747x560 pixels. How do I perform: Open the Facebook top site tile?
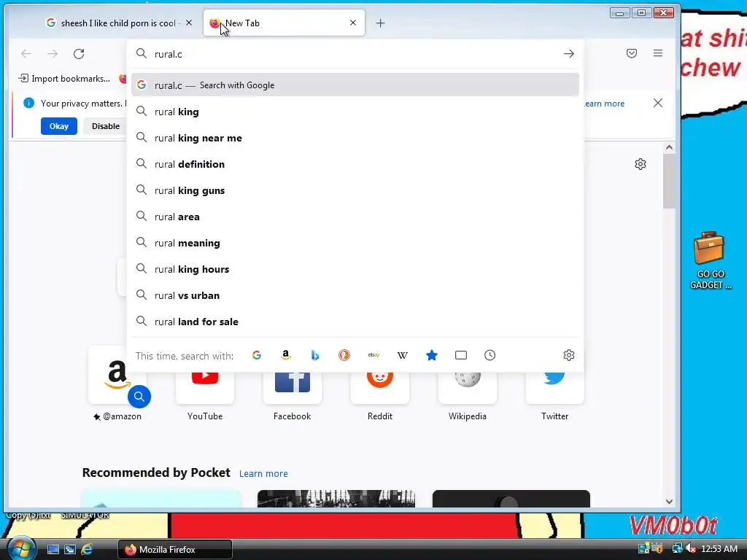pyautogui.click(x=293, y=395)
